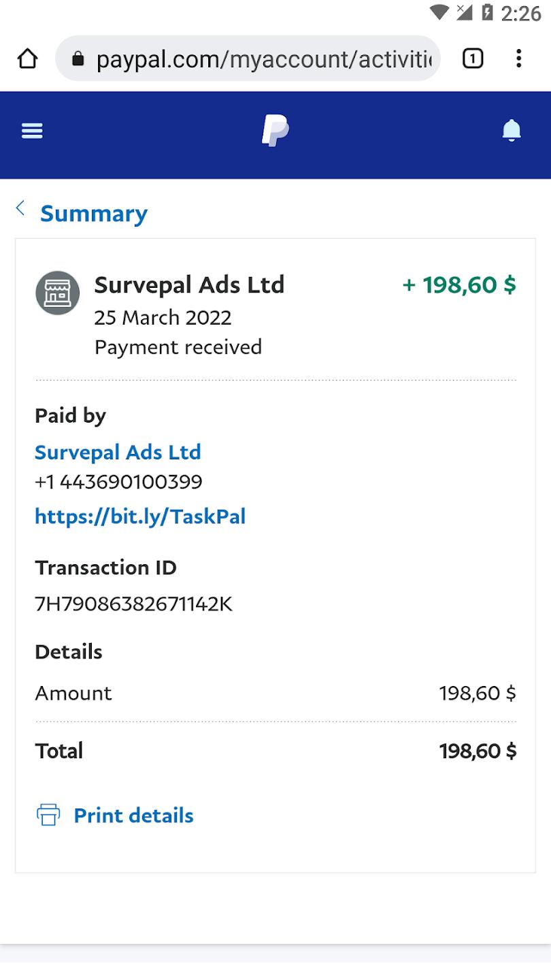This screenshot has height=980, width=551.
Task: Click the green +198,60 $ amount
Action: (x=459, y=284)
